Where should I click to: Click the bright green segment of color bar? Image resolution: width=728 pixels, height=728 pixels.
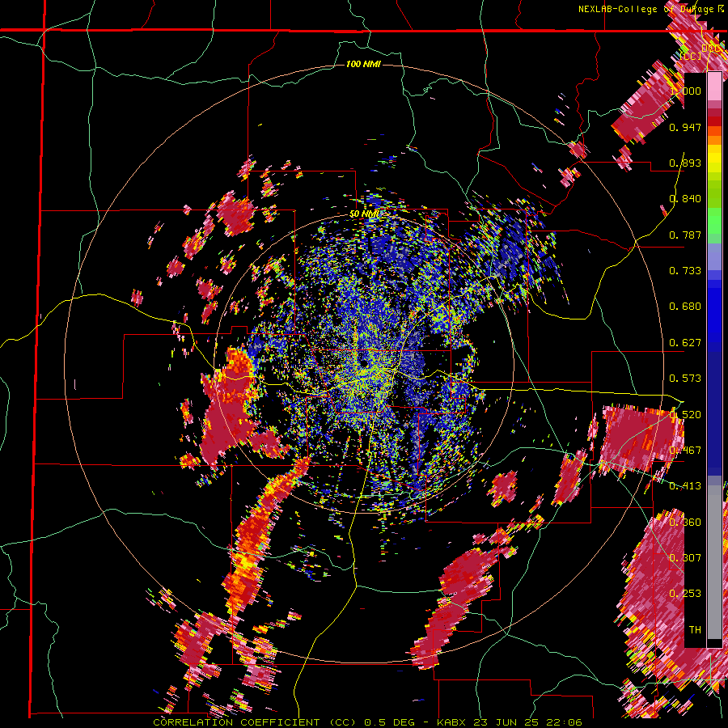pyautogui.click(x=714, y=222)
